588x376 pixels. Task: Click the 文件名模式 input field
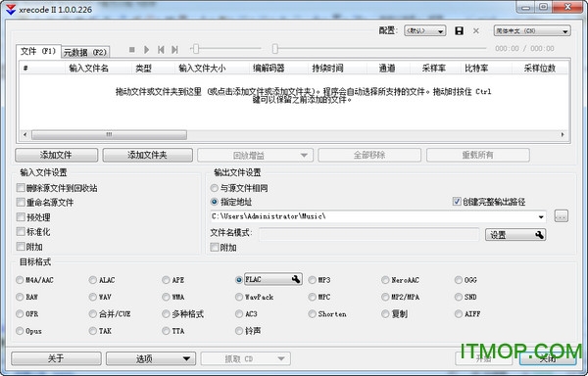coord(369,234)
